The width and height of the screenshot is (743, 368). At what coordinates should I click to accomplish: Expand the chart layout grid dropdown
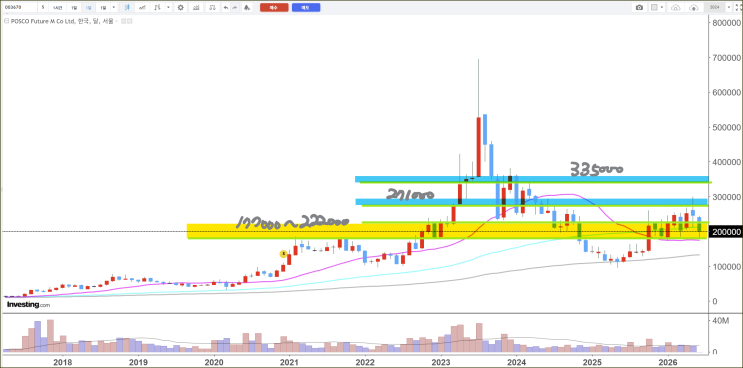pos(662,8)
